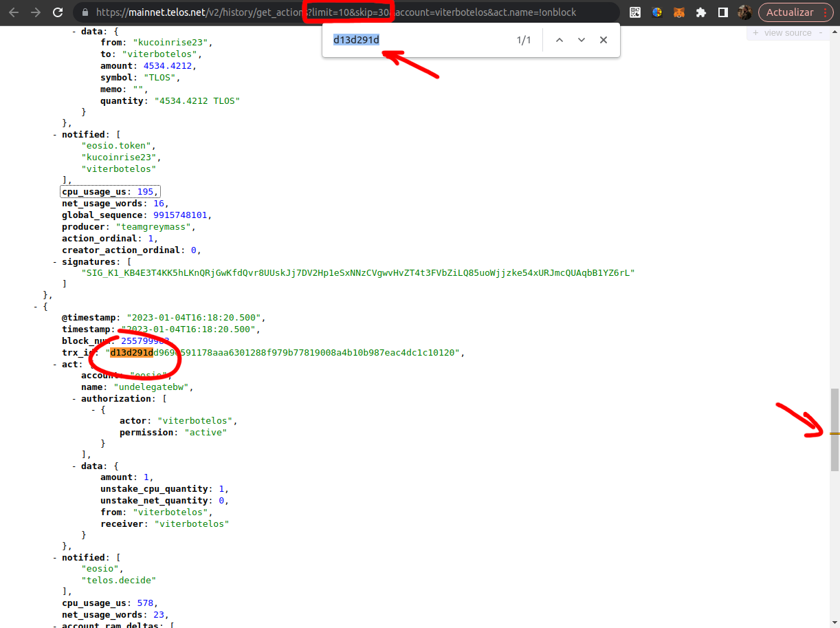Image resolution: width=840 pixels, height=628 pixels.
Task: Click the browser profile avatar
Action: pos(744,12)
